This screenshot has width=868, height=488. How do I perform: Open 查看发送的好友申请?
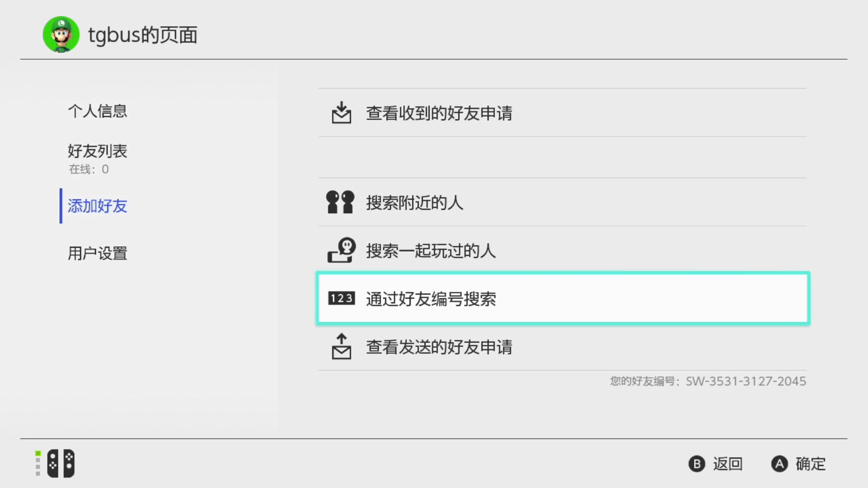562,347
